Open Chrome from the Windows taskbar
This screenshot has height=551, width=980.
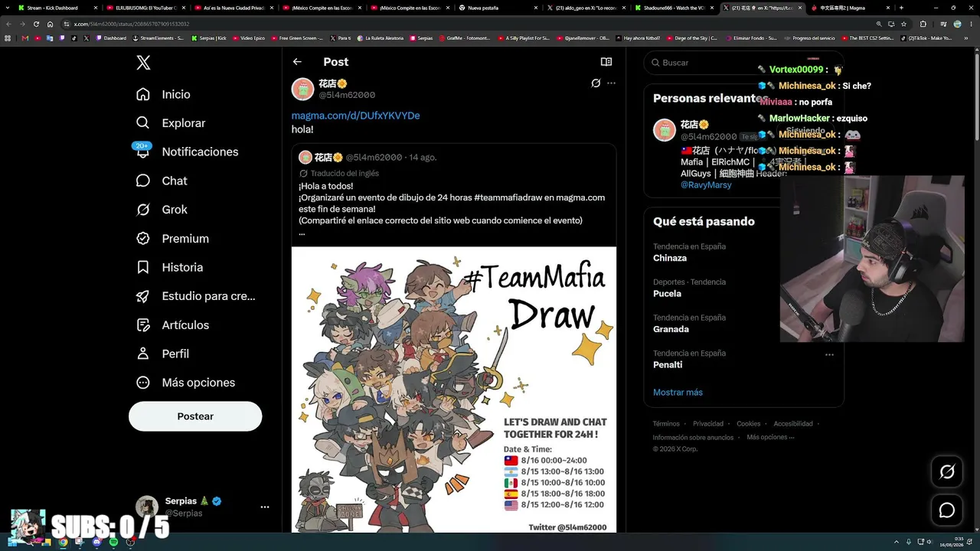(63, 543)
